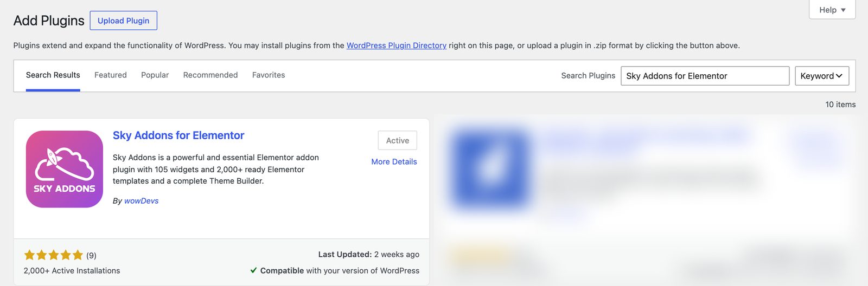
Task: Click the Upload Plugin button
Action: pyautogui.click(x=124, y=21)
